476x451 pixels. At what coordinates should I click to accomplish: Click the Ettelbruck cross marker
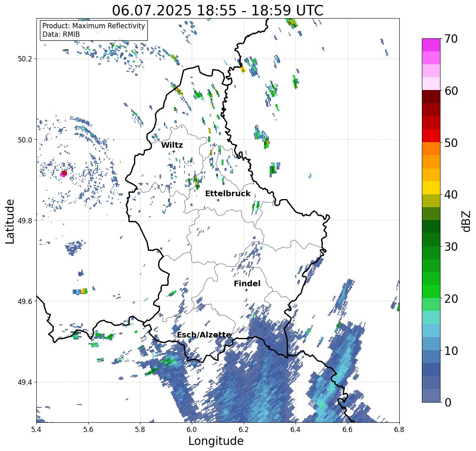coord(218,200)
